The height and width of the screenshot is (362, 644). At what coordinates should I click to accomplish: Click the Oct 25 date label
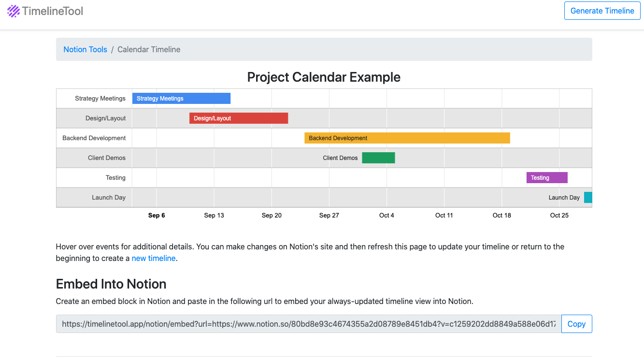tap(559, 215)
